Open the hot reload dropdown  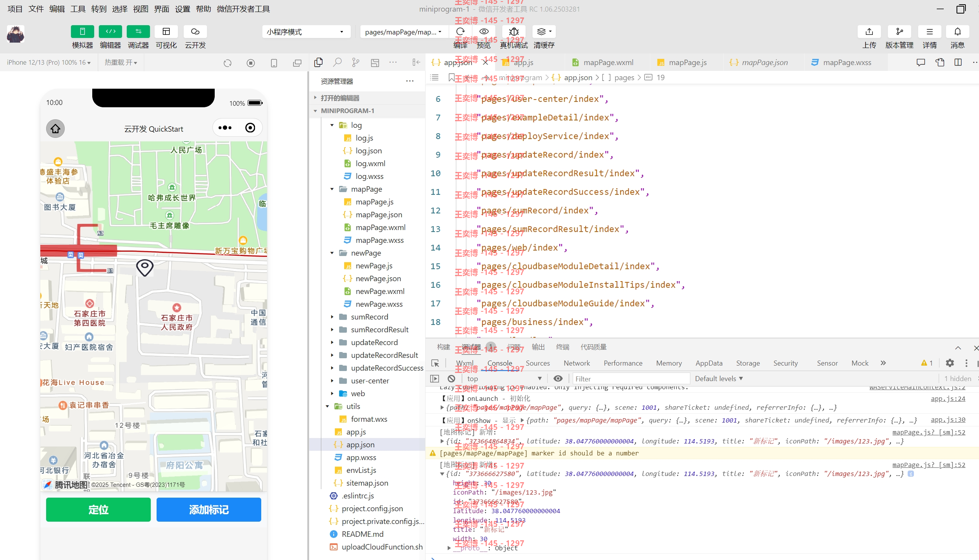pos(121,62)
